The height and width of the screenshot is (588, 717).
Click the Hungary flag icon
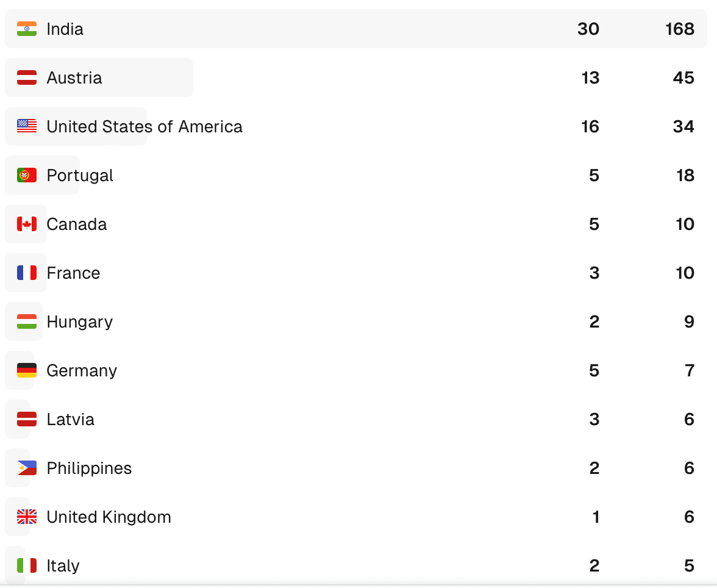pyautogui.click(x=27, y=321)
